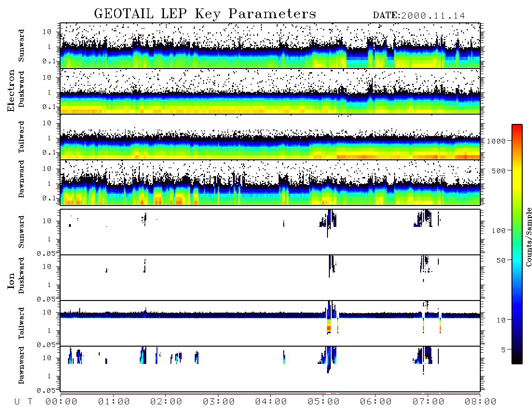Click the Electron Tailward spectrogram panel
This screenshot has width=532, height=410.
click(270, 137)
